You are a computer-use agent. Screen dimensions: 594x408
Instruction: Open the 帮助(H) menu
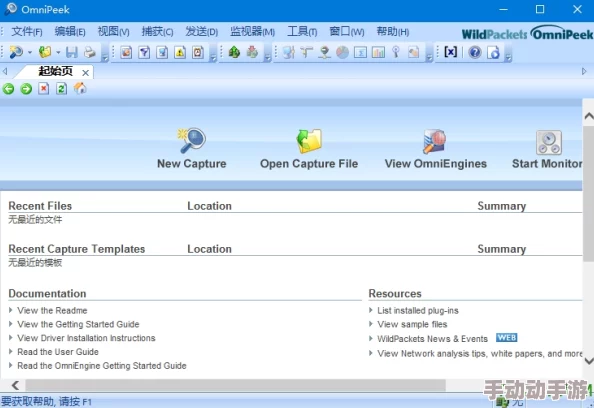pyautogui.click(x=392, y=31)
